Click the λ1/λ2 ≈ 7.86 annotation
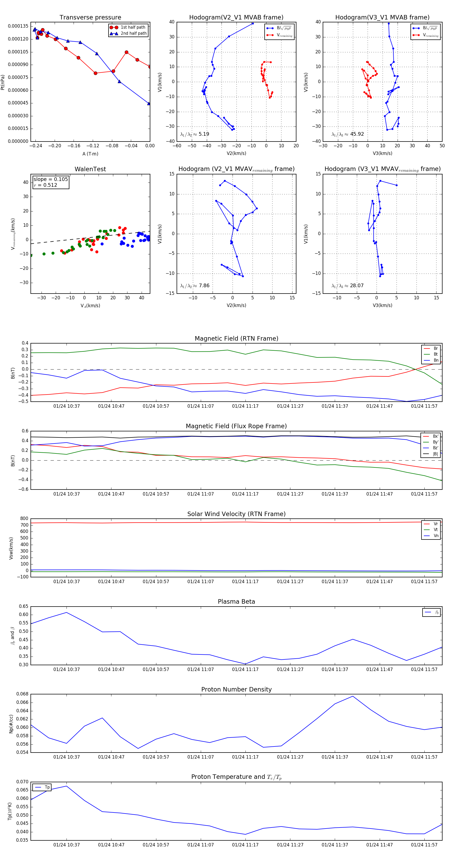The image size is (473, 868). pyautogui.click(x=194, y=286)
